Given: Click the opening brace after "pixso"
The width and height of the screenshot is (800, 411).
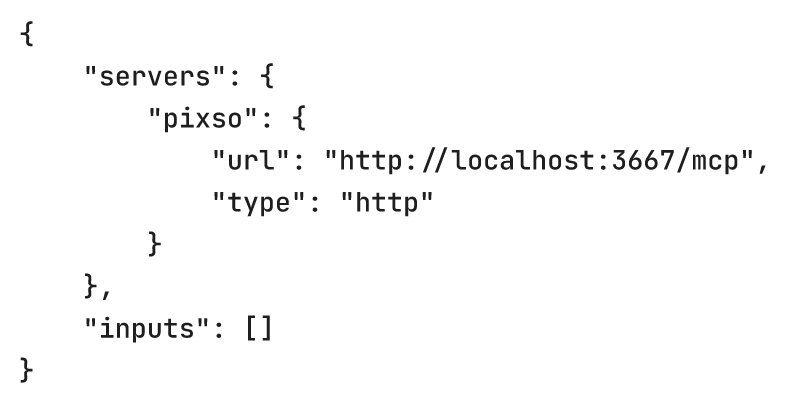Looking at the screenshot, I should (299, 119).
